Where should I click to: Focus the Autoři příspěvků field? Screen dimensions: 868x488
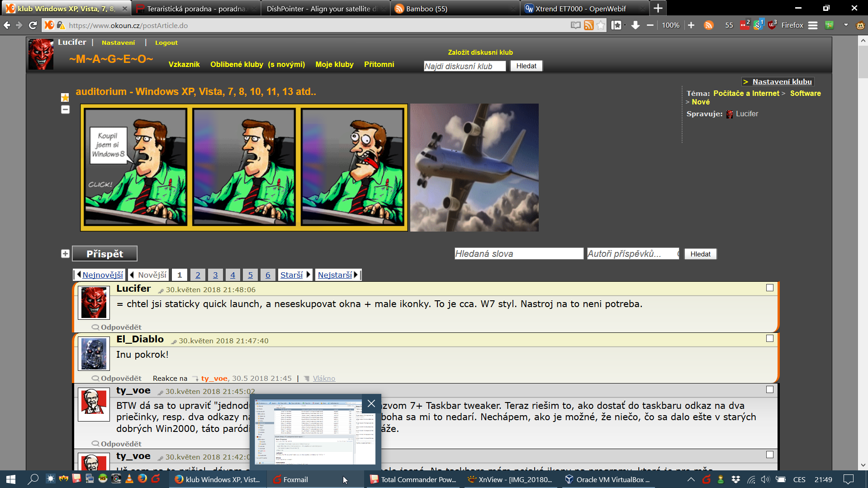[x=633, y=254]
